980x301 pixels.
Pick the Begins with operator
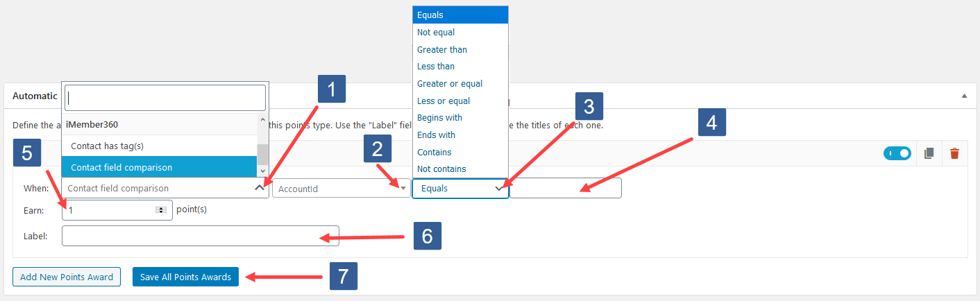pyautogui.click(x=439, y=118)
